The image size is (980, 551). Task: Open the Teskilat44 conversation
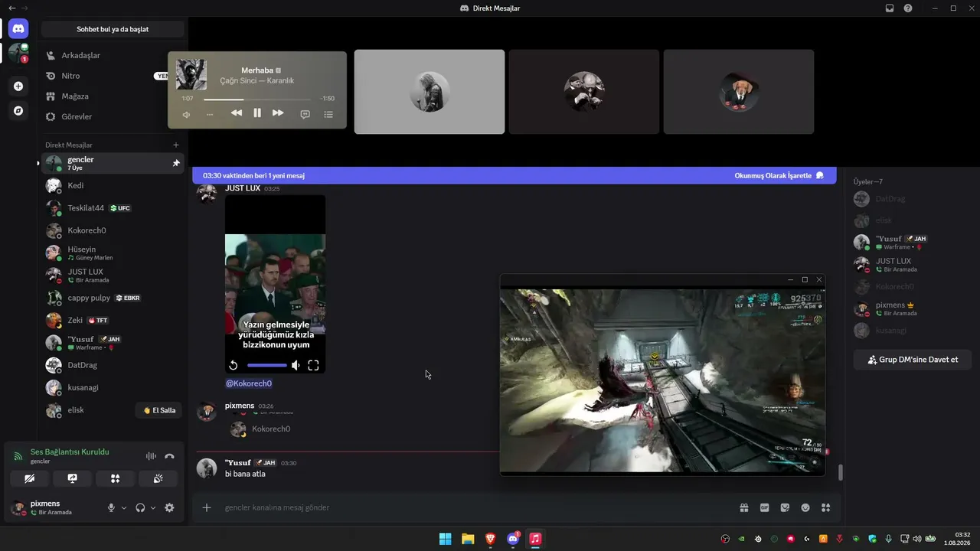point(113,208)
